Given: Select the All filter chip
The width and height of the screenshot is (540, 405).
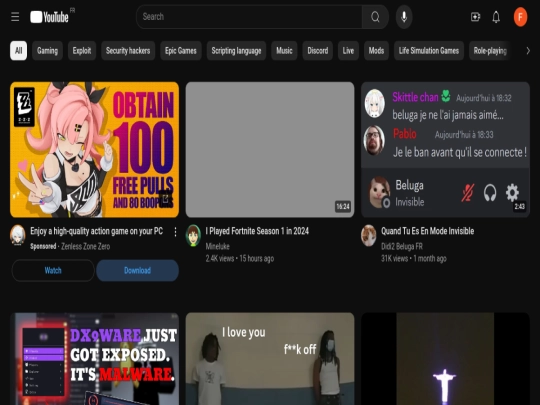Looking at the screenshot, I should tap(19, 51).
